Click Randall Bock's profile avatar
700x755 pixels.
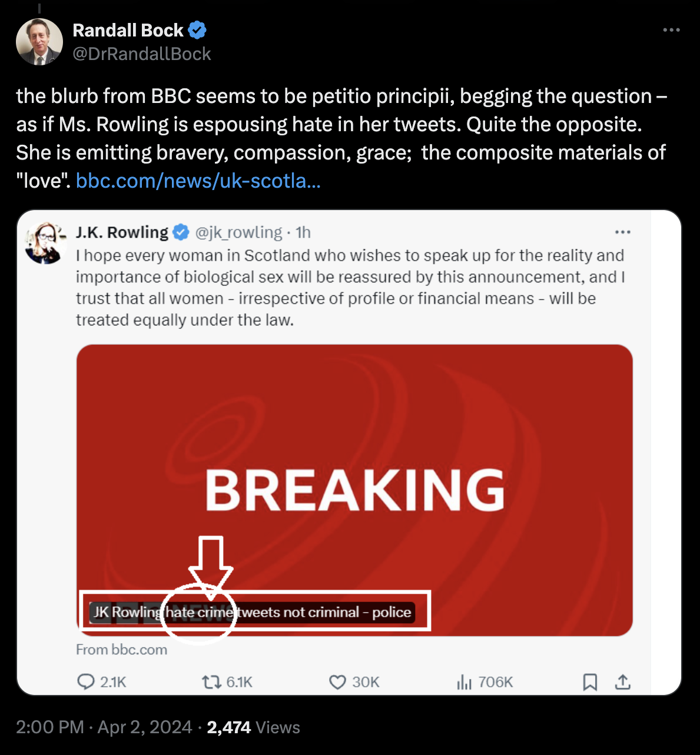39,42
